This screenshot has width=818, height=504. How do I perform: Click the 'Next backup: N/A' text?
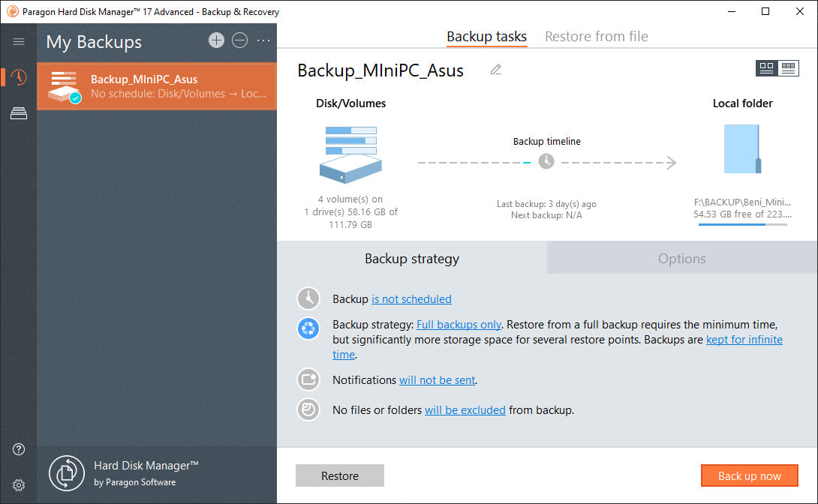(546, 215)
